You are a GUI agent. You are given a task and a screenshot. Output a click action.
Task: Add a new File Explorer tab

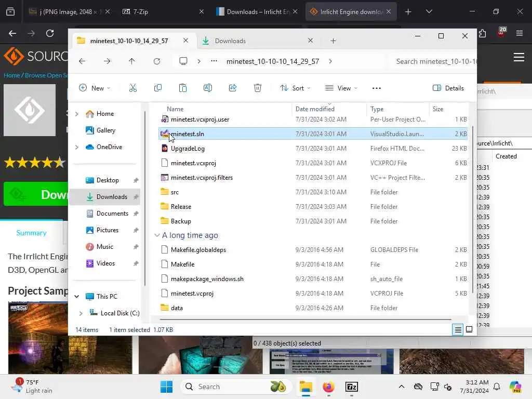pyautogui.click(x=333, y=41)
